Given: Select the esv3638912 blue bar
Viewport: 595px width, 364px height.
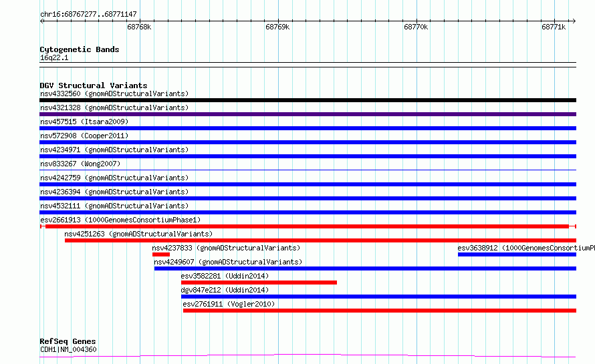Looking at the screenshot, I should (517, 254).
